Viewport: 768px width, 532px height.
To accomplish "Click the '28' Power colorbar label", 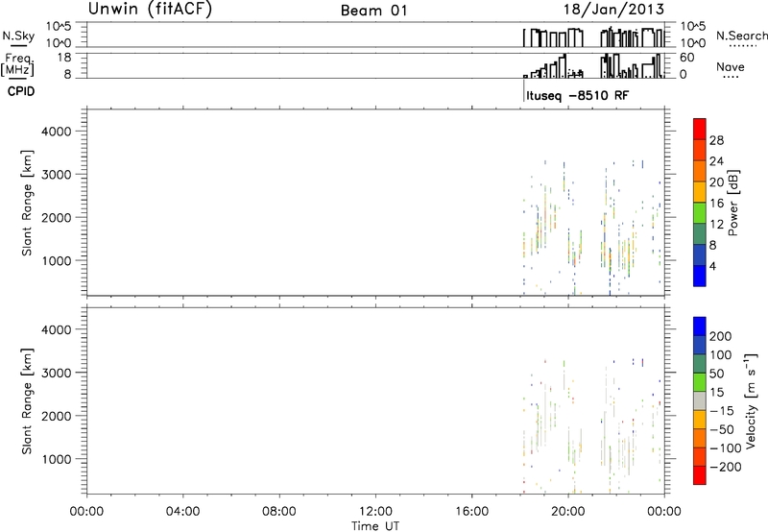I will click(x=716, y=140).
